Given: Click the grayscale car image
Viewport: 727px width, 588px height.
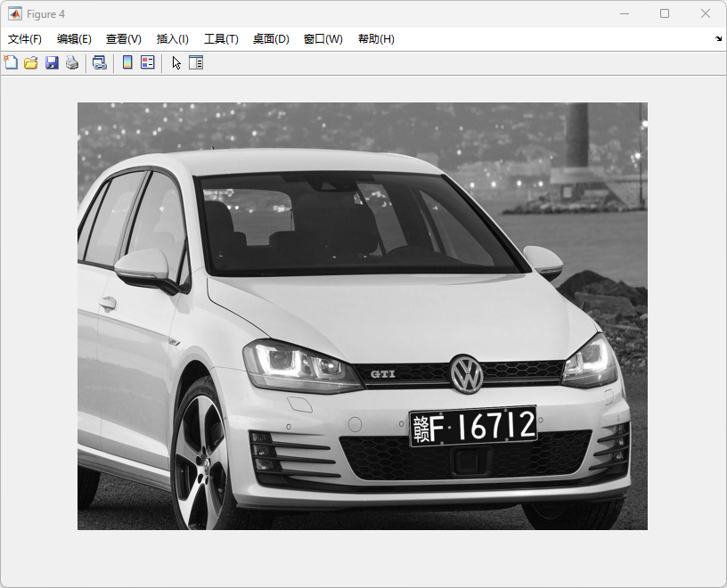Looking at the screenshot, I should 362,315.
